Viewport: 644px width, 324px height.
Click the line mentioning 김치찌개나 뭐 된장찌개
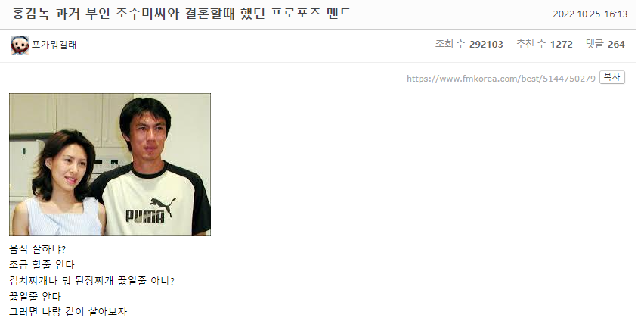tap(91, 281)
